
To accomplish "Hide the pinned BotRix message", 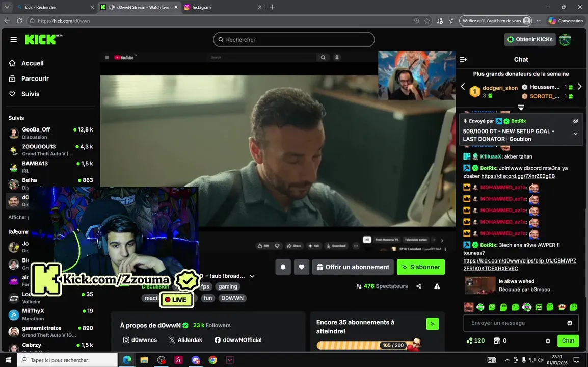I will click(575, 121).
